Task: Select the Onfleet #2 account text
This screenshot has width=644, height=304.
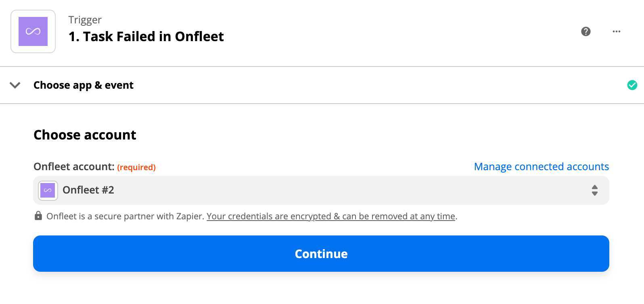Action: 88,190
